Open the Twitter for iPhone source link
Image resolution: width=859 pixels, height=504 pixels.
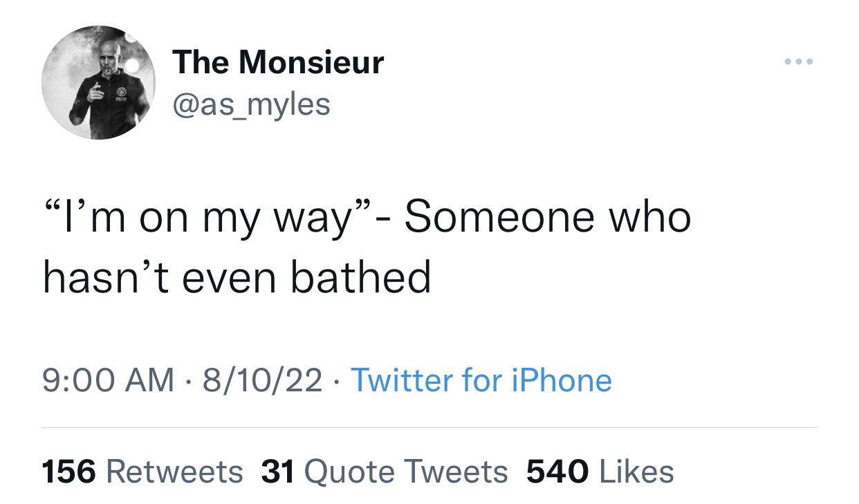click(481, 380)
